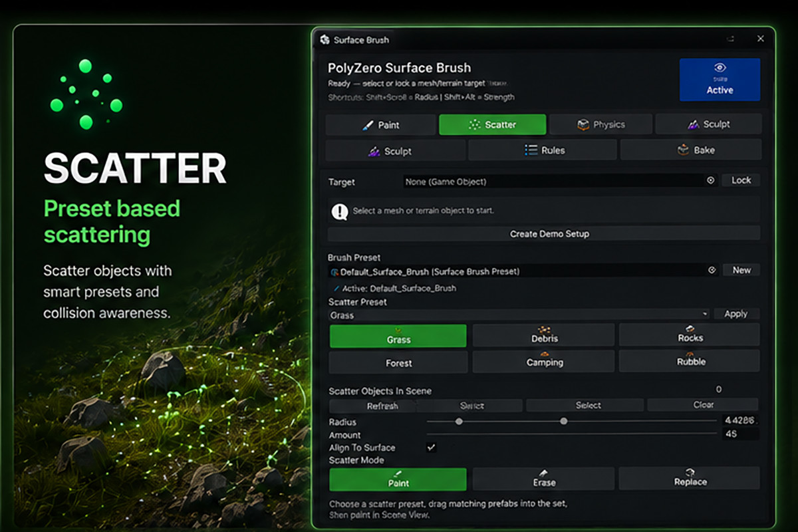Click the scatter objects count '0'
This screenshot has height=532, width=798.
[x=719, y=390]
